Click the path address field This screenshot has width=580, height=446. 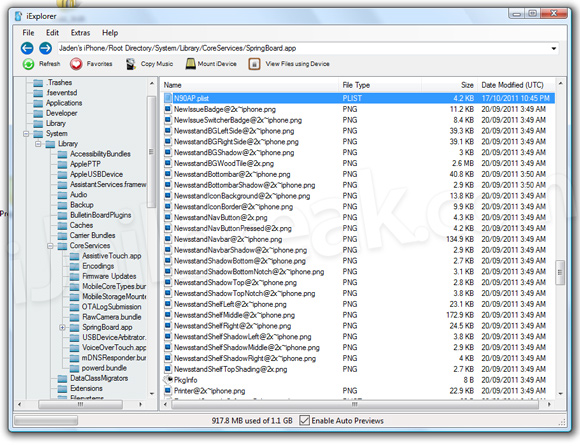[308, 48]
